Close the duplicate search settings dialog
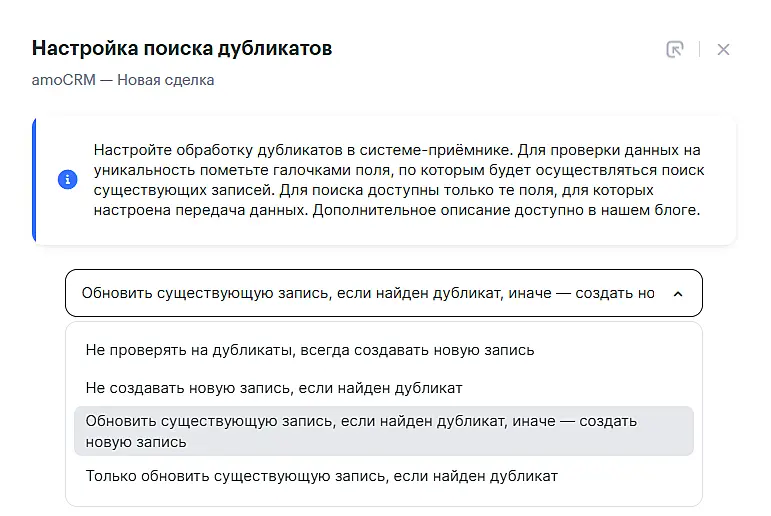 (x=723, y=49)
